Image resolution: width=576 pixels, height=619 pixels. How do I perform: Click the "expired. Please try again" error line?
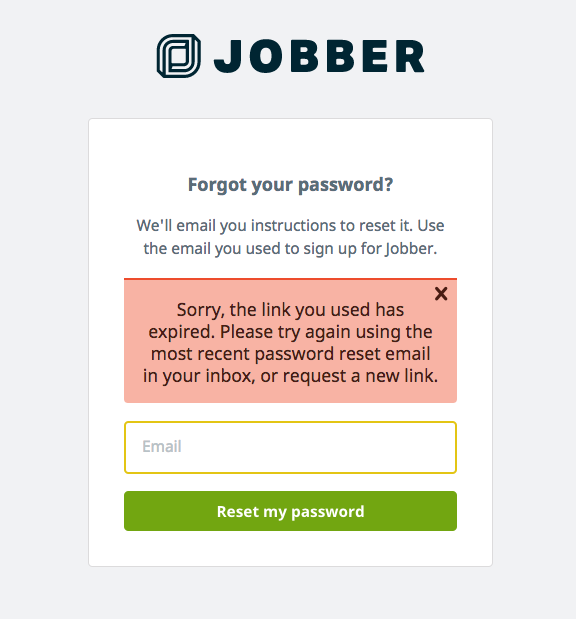[x=290, y=332]
